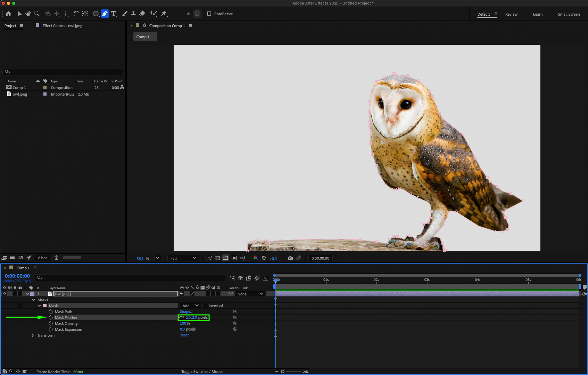This screenshot has height=375, width=588.
Task: Toggle the Inverted checkbox for Mask 1
Action: point(206,306)
